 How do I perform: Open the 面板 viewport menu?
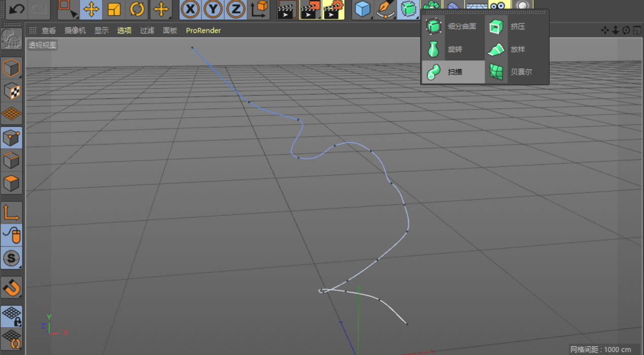pyautogui.click(x=170, y=30)
